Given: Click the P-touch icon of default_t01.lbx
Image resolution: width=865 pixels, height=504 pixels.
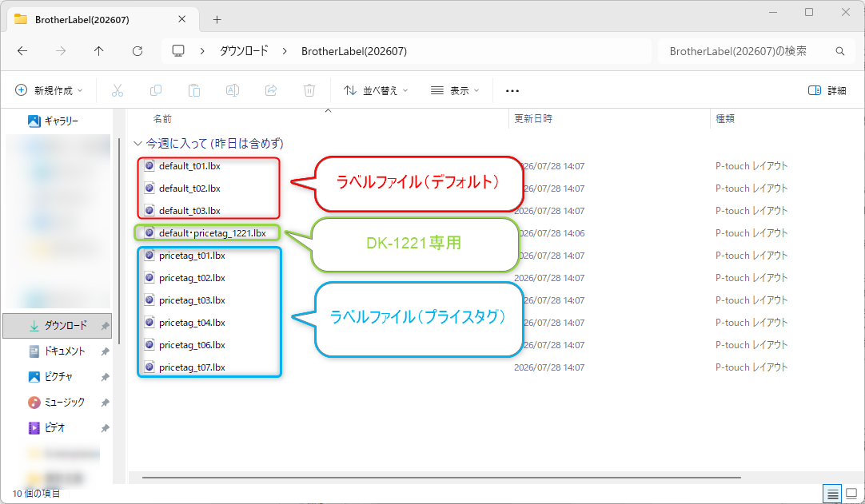Looking at the screenshot, I should 149,165.
